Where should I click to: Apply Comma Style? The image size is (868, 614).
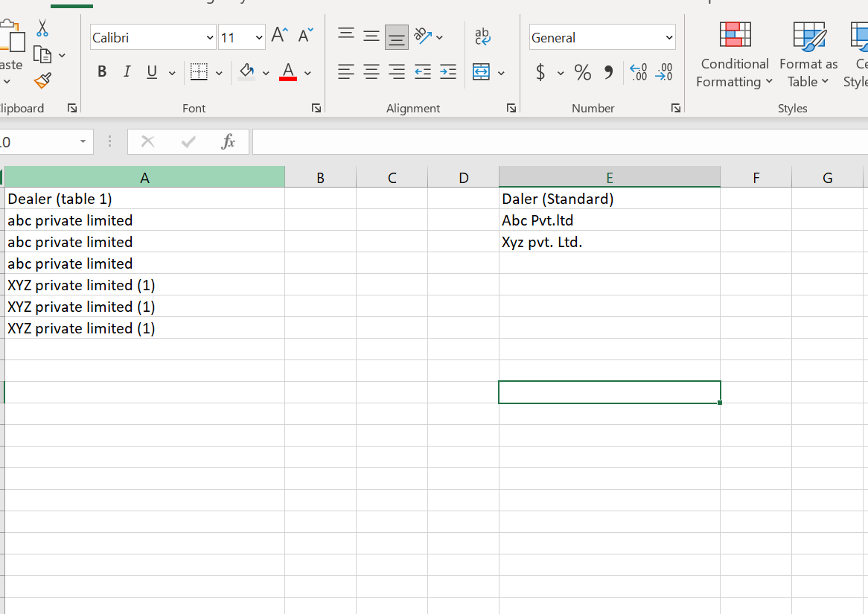(608, 72)
